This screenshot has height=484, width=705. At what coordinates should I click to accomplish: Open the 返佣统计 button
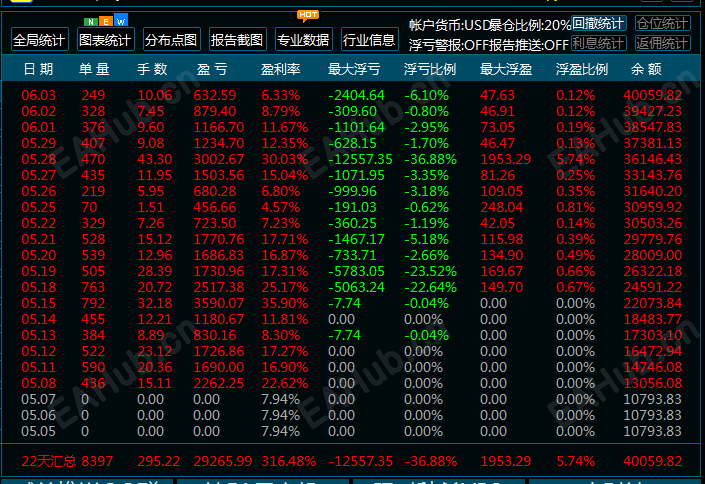tap(663, 43)
